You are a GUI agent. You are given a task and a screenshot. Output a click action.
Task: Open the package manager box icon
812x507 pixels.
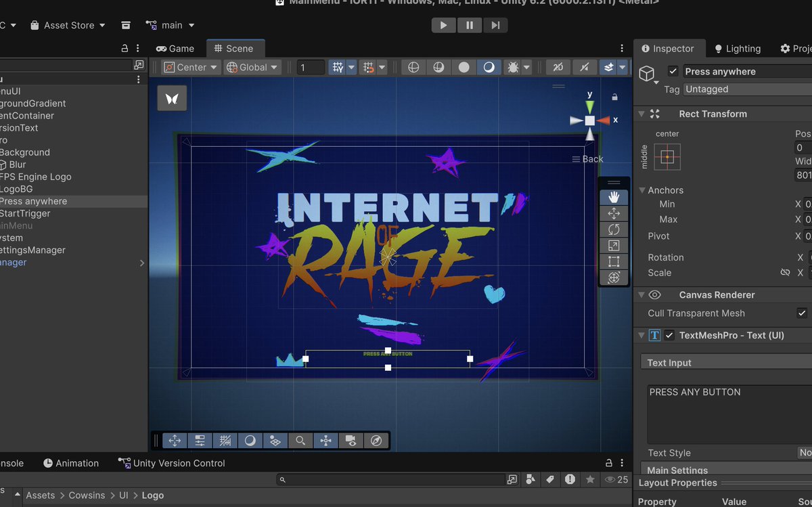[126, 25]
